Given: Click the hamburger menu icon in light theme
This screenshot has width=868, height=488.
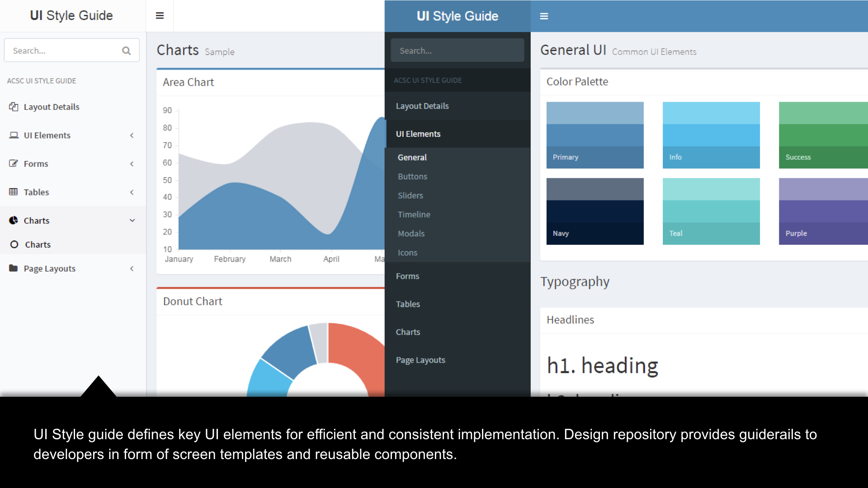Looking at the screenshot, I should click(x=160, y=16).
